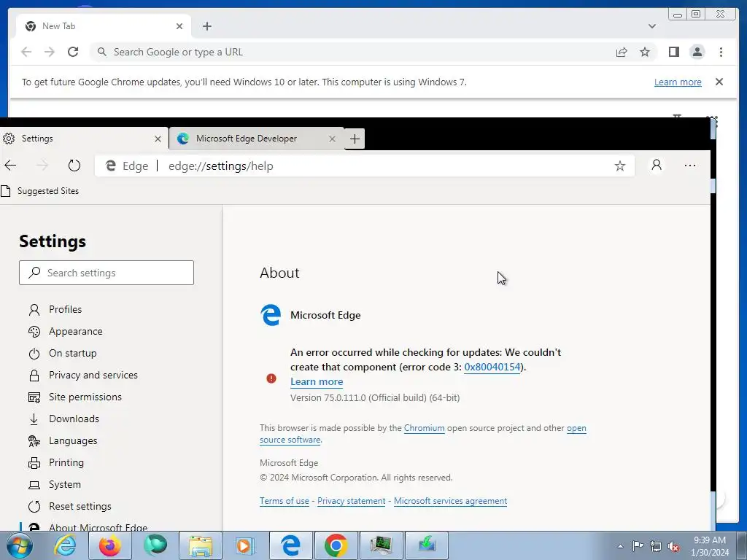Image resolution: width=747 pixels, height=560 pixels.
Task: Dismiss Chrome's Windows 7 update notice
Action: (719, 82)
